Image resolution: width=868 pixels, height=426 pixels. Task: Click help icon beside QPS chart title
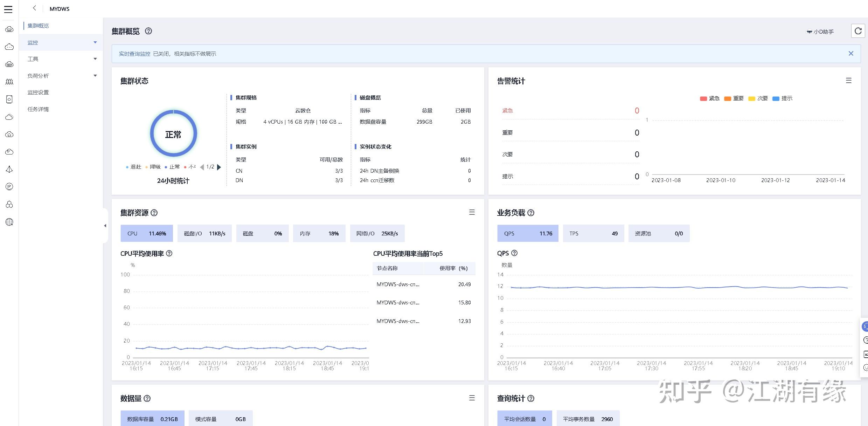coord(514,253)
